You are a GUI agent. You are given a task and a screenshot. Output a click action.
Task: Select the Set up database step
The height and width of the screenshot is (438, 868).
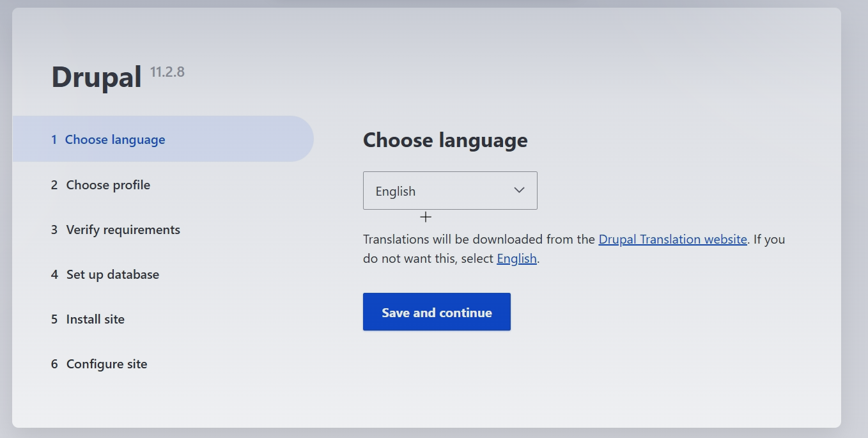coord(112,274)
